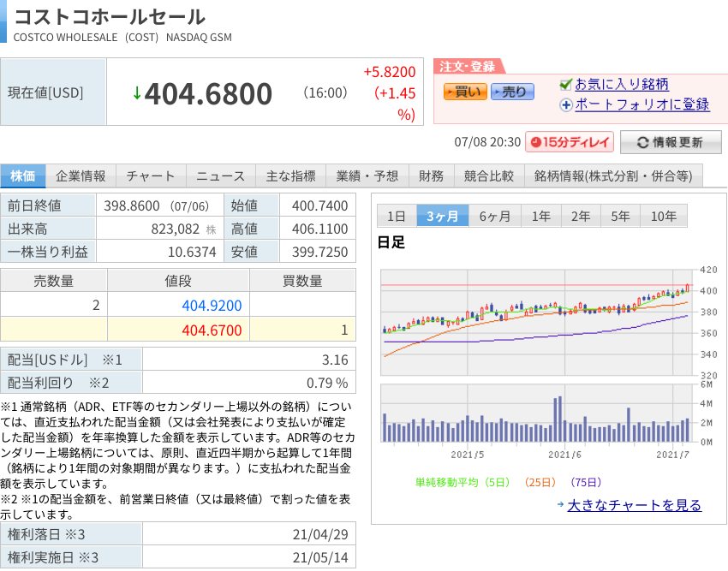Open the チャート tab
This screenshot has width=728, height=571.
[x=151, y=176]
